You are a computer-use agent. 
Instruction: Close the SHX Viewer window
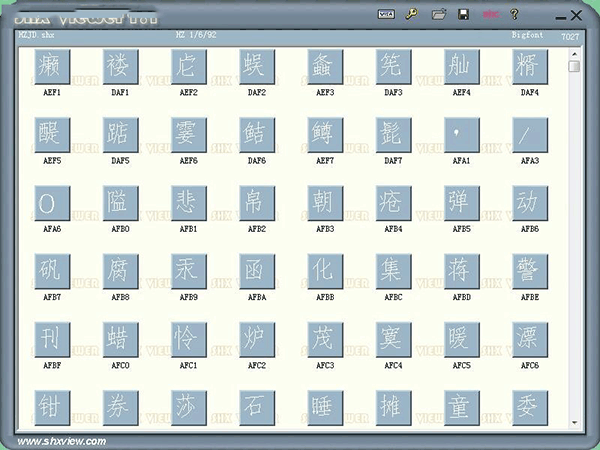click(578, 14)
